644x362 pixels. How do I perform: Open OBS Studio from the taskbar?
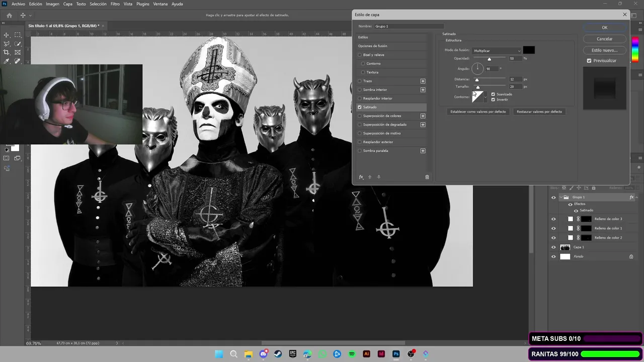[x=411, y=354]
